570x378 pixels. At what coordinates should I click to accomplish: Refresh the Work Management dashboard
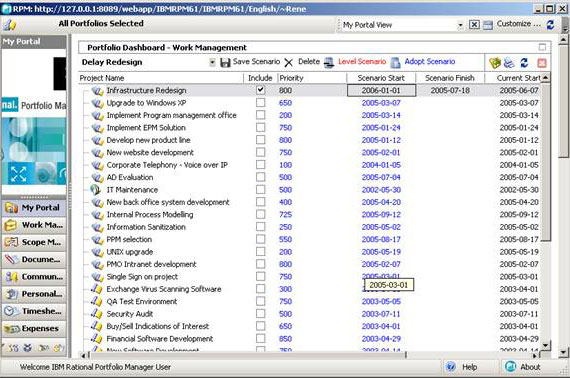pos(524,63)
